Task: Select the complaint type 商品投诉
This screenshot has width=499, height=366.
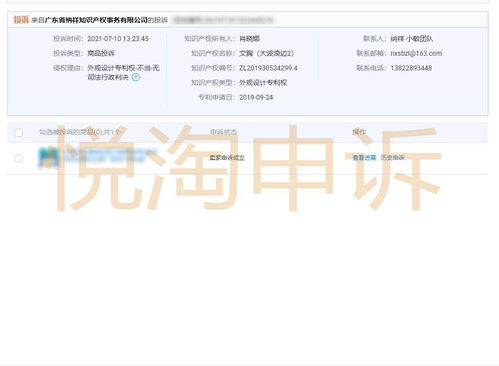Action: 101,53
